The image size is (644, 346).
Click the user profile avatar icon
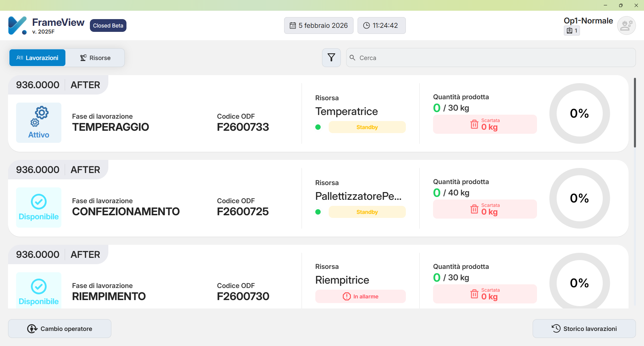coord(626,25)
